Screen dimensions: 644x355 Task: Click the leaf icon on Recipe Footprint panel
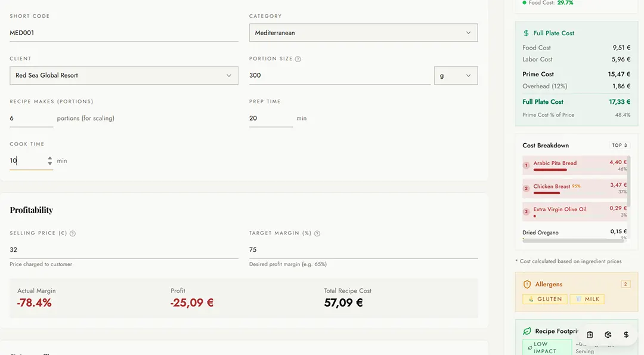tap(527, 331)
